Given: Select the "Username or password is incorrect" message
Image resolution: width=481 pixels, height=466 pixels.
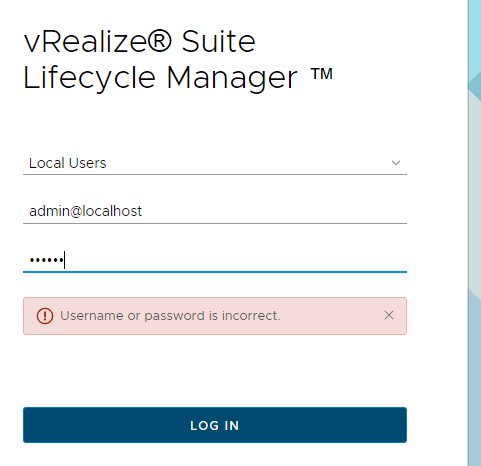Looking at the screenshot, I should [170, 316].
